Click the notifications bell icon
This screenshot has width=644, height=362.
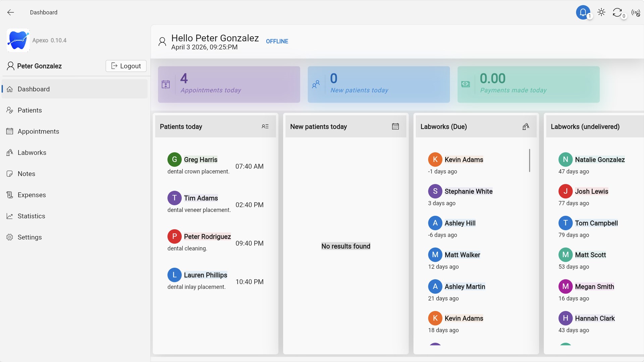click(x=583, y=12)
